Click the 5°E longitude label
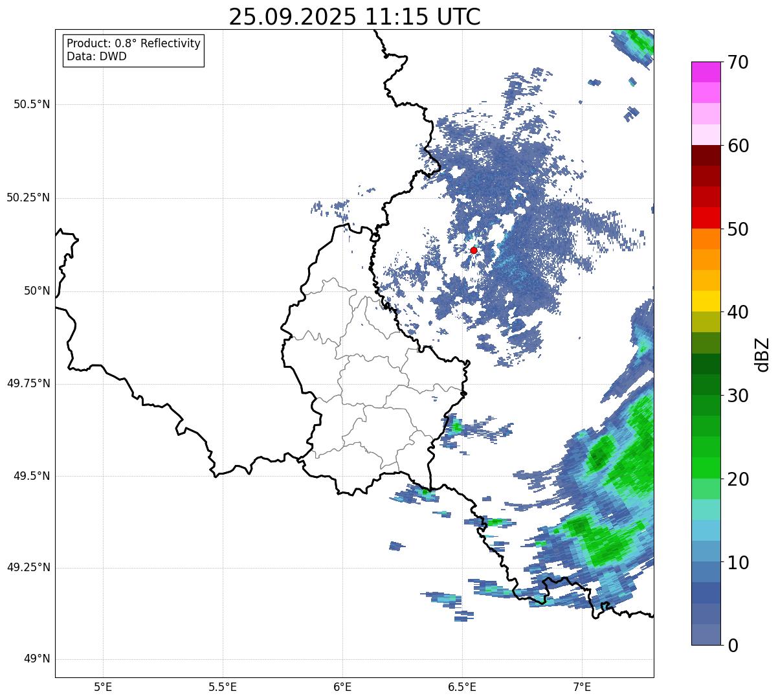 coord(103,686)
